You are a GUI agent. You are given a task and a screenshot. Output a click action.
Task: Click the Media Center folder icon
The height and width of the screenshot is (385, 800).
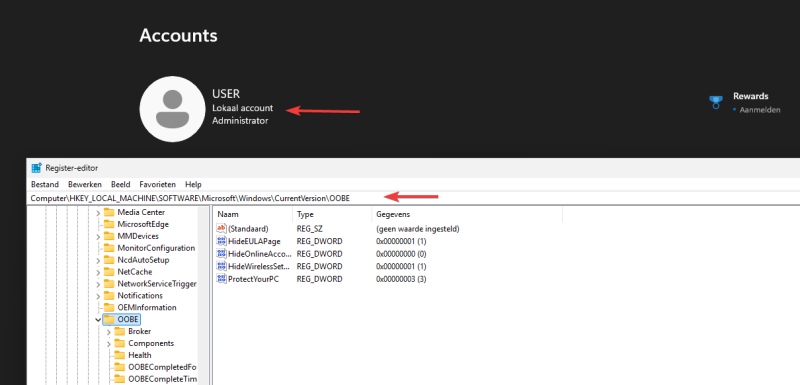(x=109, y=212)
